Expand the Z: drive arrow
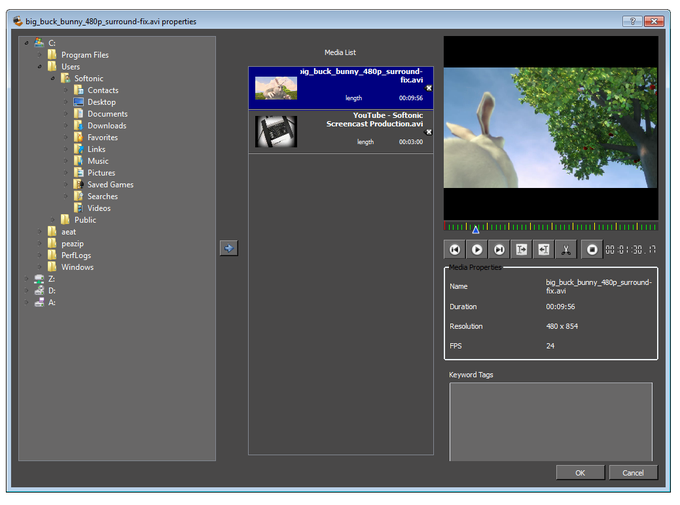Screen dimensions: 680x505 [26, 279]
